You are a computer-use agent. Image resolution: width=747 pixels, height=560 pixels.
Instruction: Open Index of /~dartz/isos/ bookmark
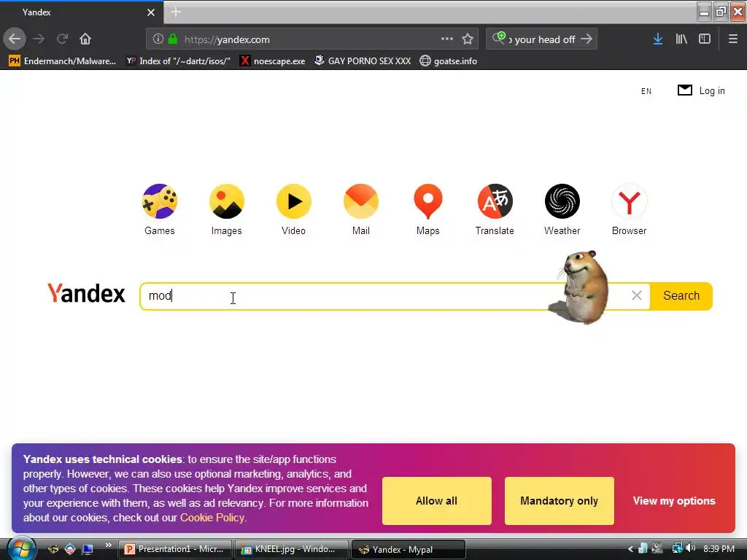point(178,61)
